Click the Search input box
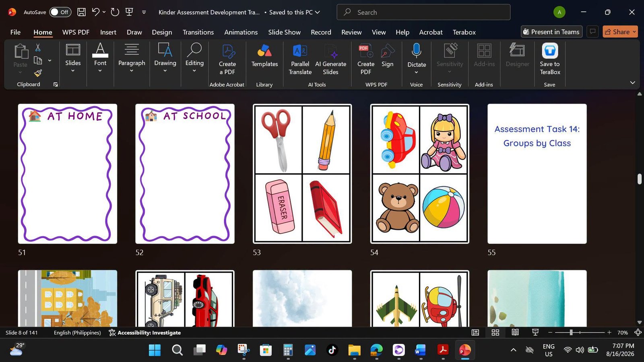The image size is (644, 362). coord(423,12)
